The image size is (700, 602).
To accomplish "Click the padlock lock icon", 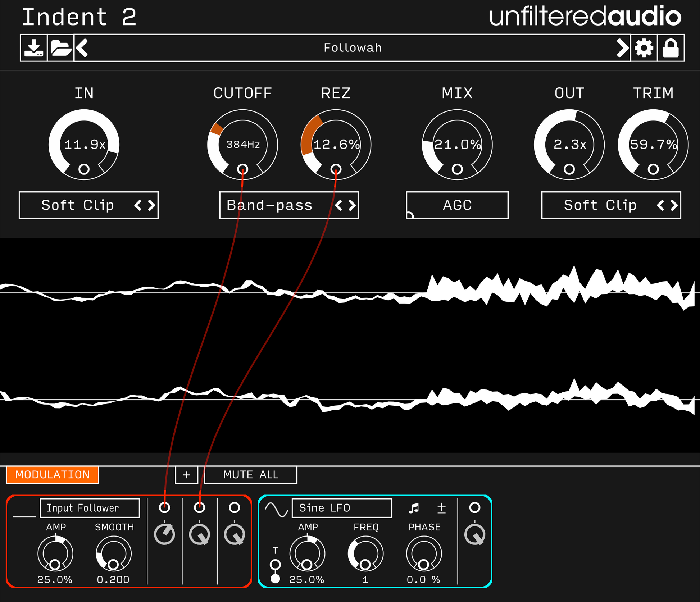I will coord(671,48).
